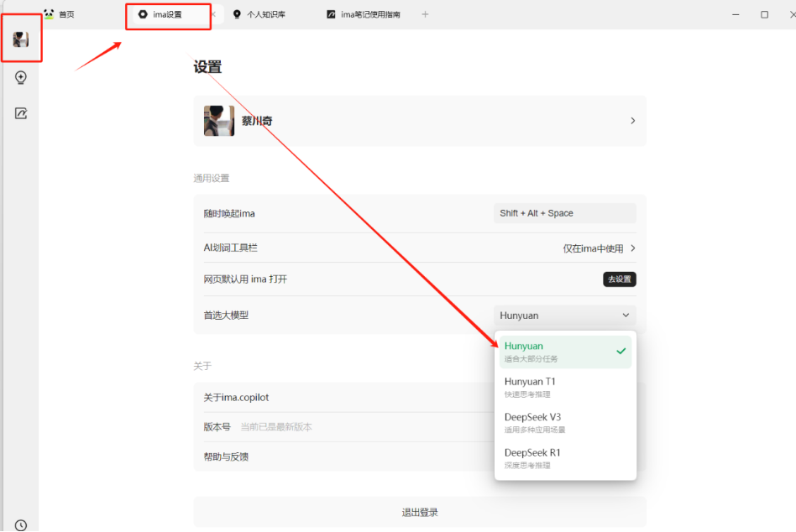The image size is (796, 532).
Task: Select Hunyuan in the model list
Action: [x=565, y=352]
